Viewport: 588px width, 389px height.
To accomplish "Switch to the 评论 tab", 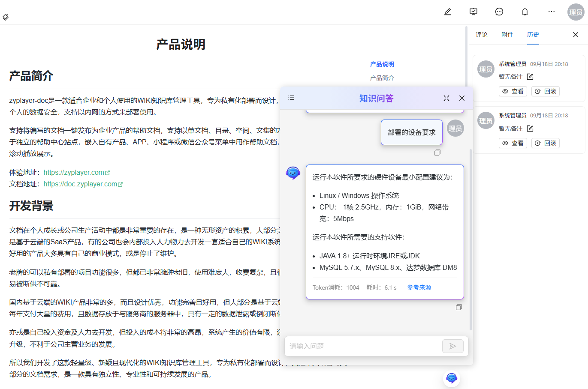I will pos(482,35).
